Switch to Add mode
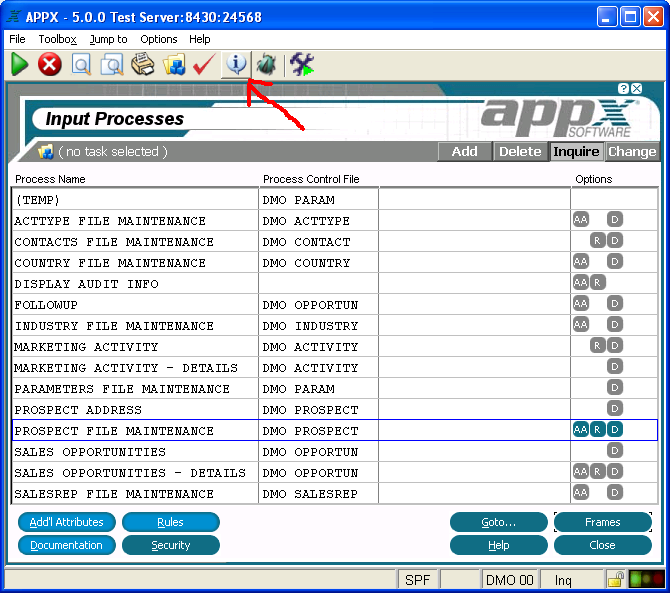670x593 pixels. click(464, 151)
